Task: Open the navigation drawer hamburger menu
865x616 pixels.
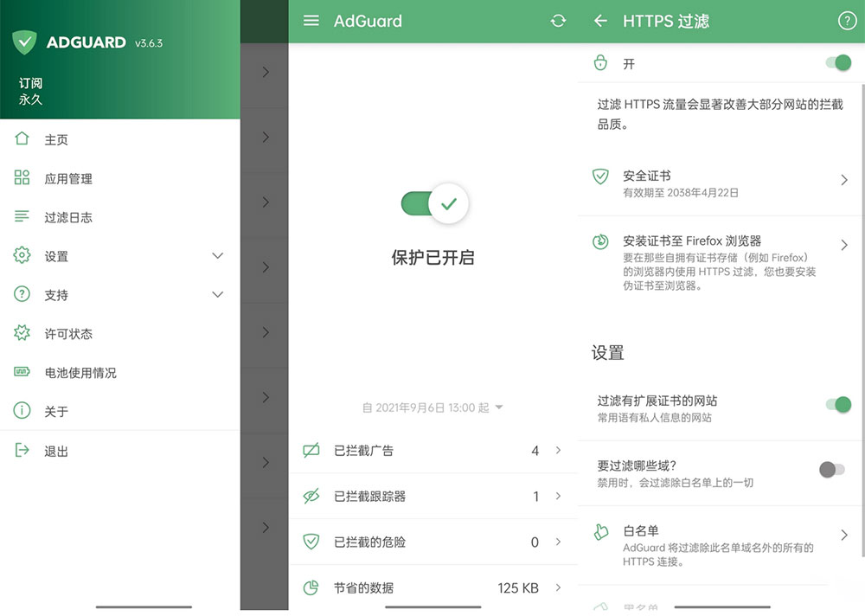Action: [311, 21]
